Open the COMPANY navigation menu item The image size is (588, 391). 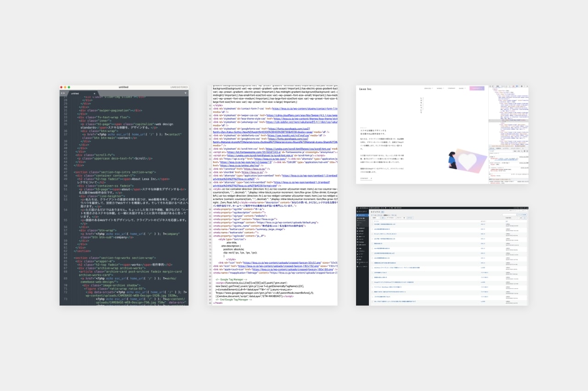point(452,88)
